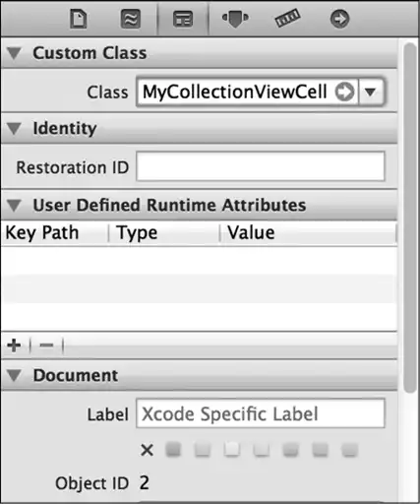The height and width of the screenshot is (504, 420).
Task: Select the Identity inspector icon
Action: pyautogui.click(x=183, y=19)
